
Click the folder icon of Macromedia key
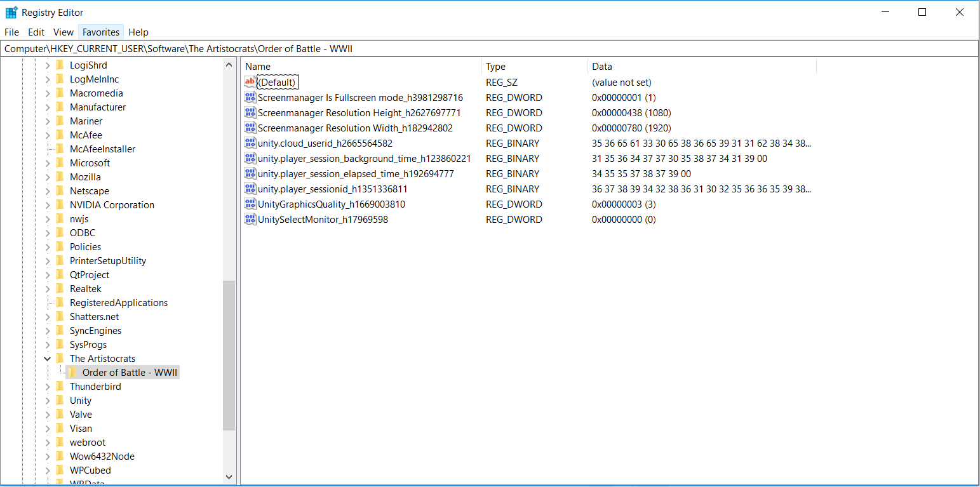pyautogui.click(x=60, y=93)
